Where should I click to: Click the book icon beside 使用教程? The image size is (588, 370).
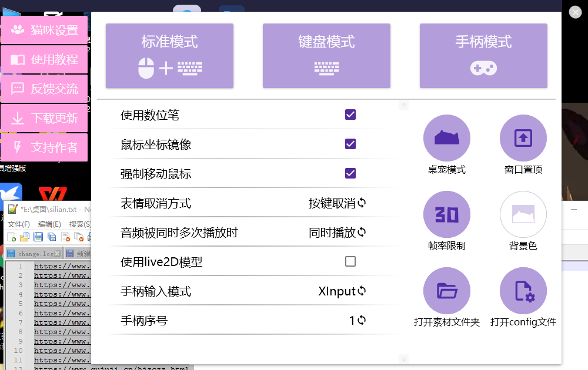point(18,59)
